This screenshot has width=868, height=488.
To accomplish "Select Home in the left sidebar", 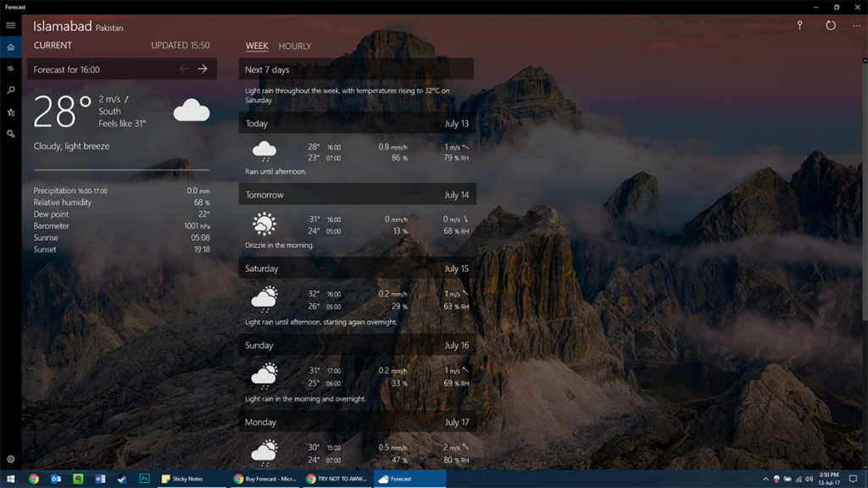I will pyautogui.click(x=10, y=45).
